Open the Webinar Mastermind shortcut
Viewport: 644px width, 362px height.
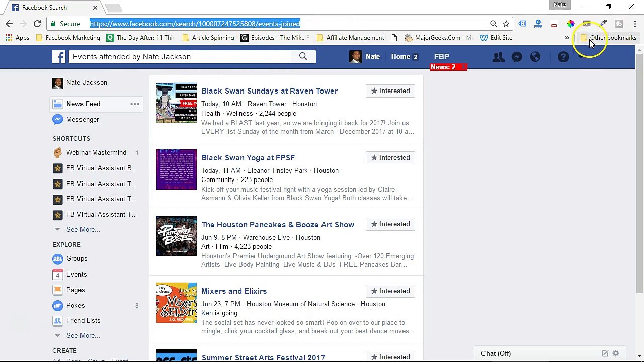coord(96,153)
